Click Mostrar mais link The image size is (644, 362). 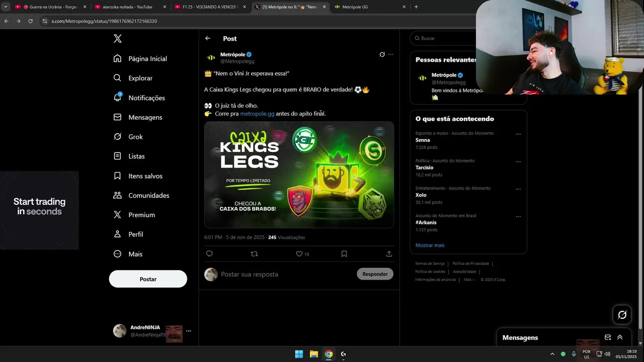tap(430, 245)
